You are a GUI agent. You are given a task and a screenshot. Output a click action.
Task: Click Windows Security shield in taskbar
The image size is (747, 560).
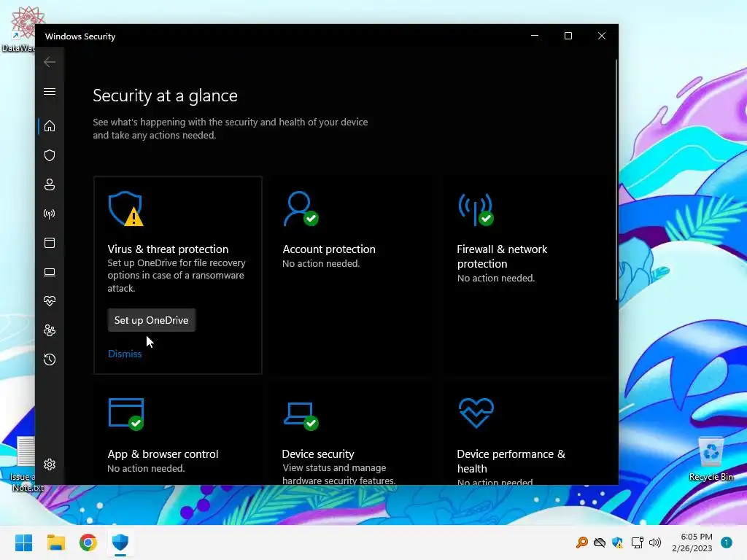pyautogui.click(x=120, y=542)
